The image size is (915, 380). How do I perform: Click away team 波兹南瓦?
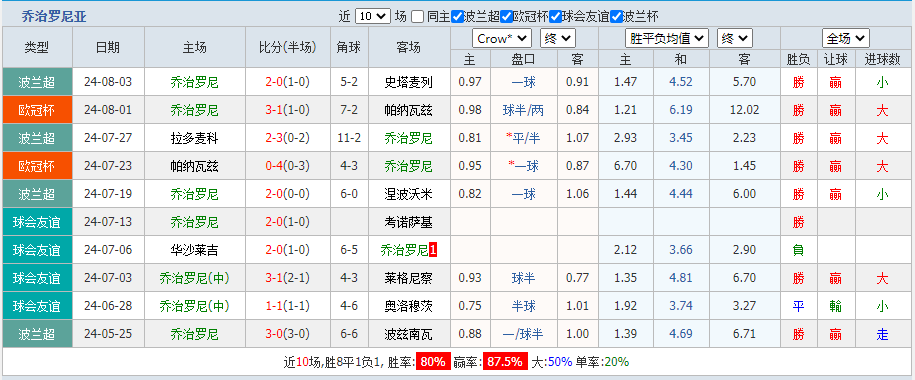coord(409,334)
